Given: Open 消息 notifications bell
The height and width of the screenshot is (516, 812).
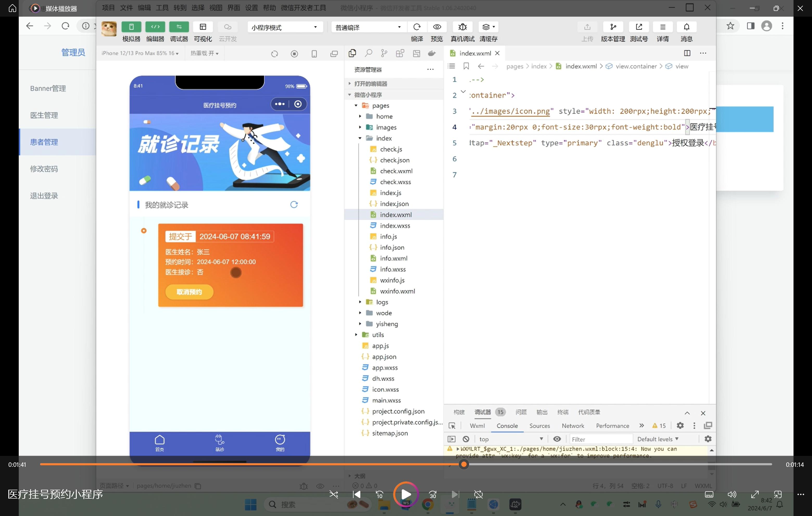Looking at the screenshot, I should pyautogui.click(x=687, y=27).
